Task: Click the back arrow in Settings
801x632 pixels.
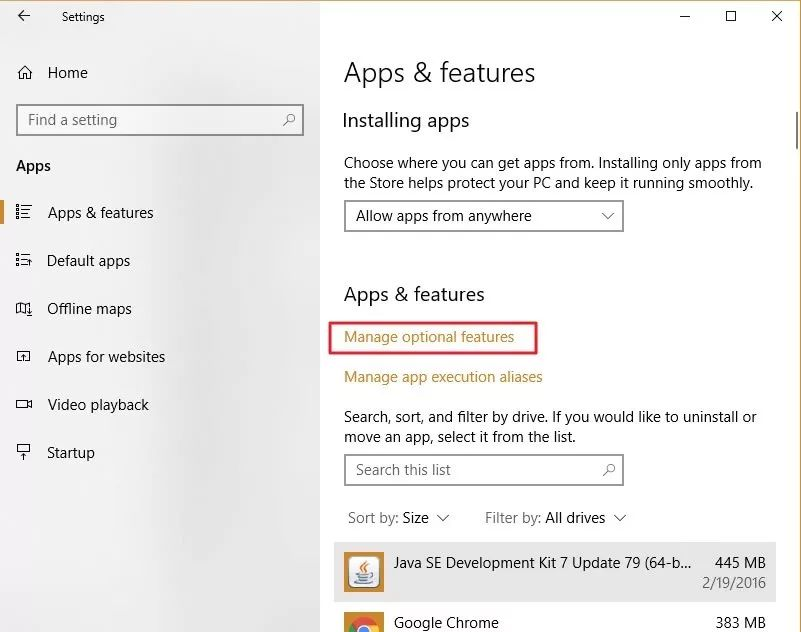Action: point(23,16)
